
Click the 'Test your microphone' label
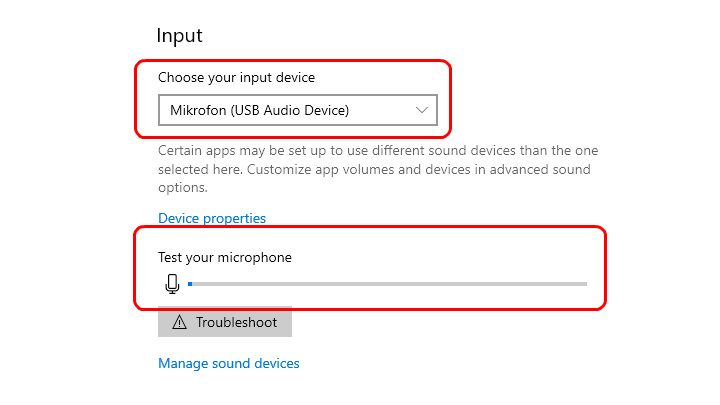225,257
